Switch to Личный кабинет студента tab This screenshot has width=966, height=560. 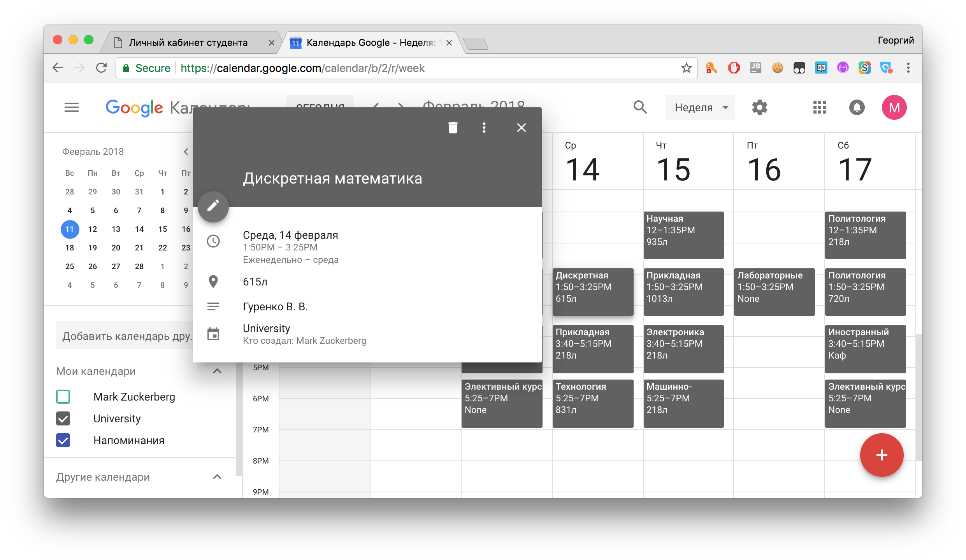point(188,43)
